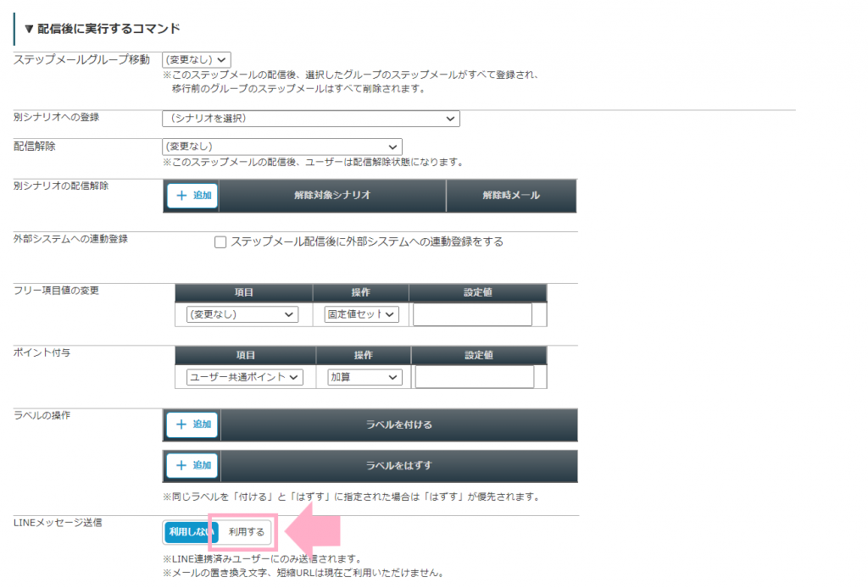868x588 pixels.
Task: Select 利用しない for LINEメッセージ送信
Action: click(189, 532)
